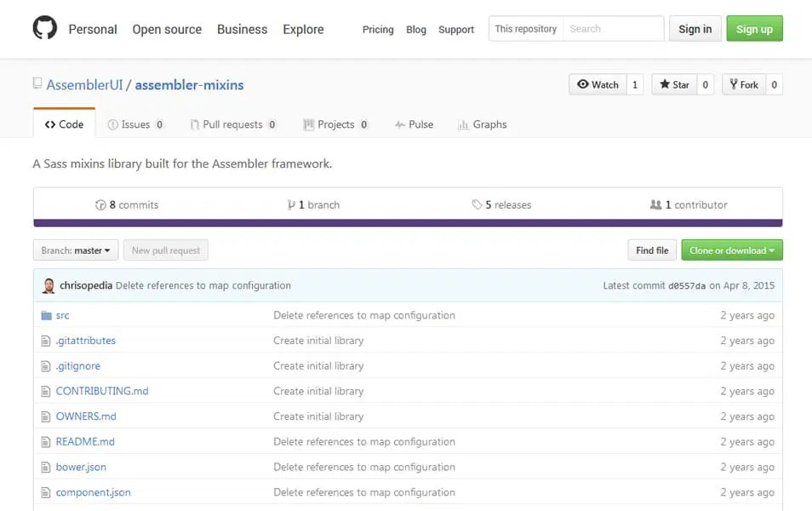This screenshot has width=812, height=511.
Task: Open the AssemblerUI organization link
Action: pos(85,85)
